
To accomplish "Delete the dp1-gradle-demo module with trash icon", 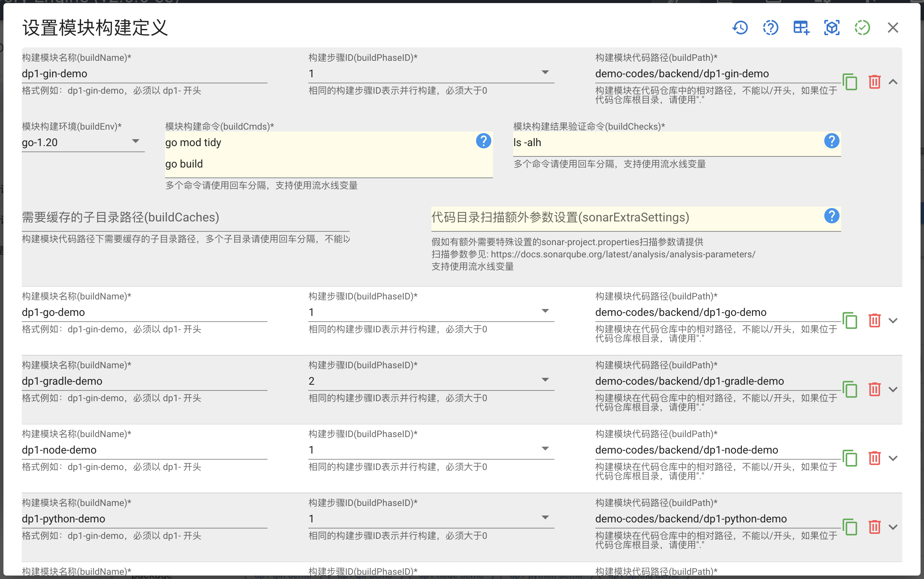I will [x=875, y=389].
